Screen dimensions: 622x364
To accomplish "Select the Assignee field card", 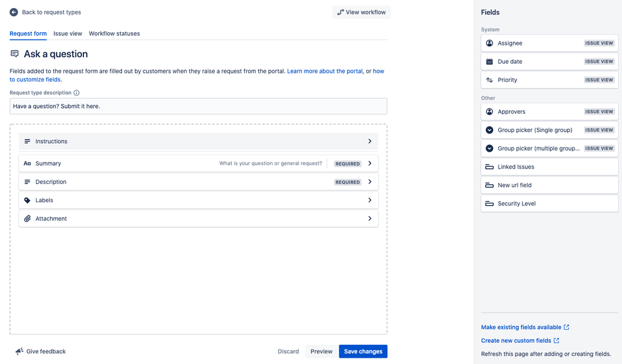I will click(549, 43).
